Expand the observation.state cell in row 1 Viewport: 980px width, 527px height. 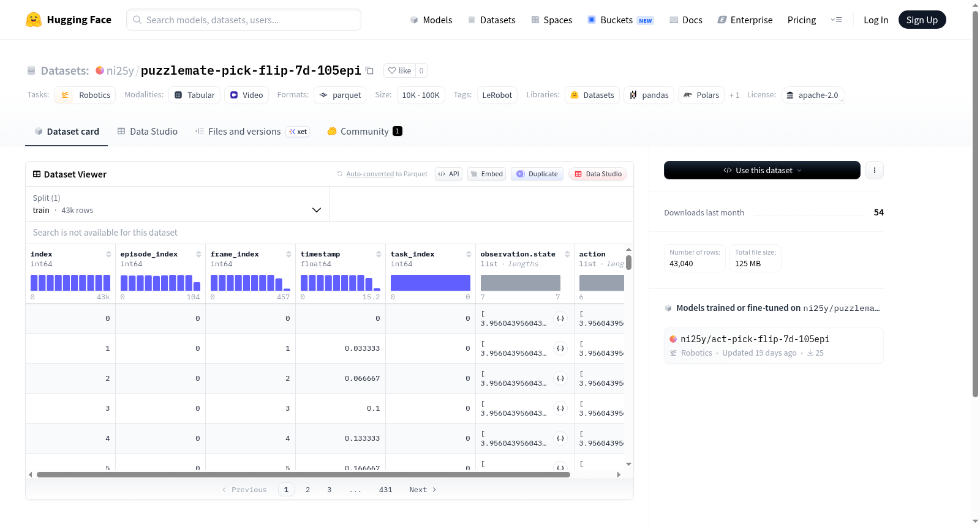click(560, 348)
